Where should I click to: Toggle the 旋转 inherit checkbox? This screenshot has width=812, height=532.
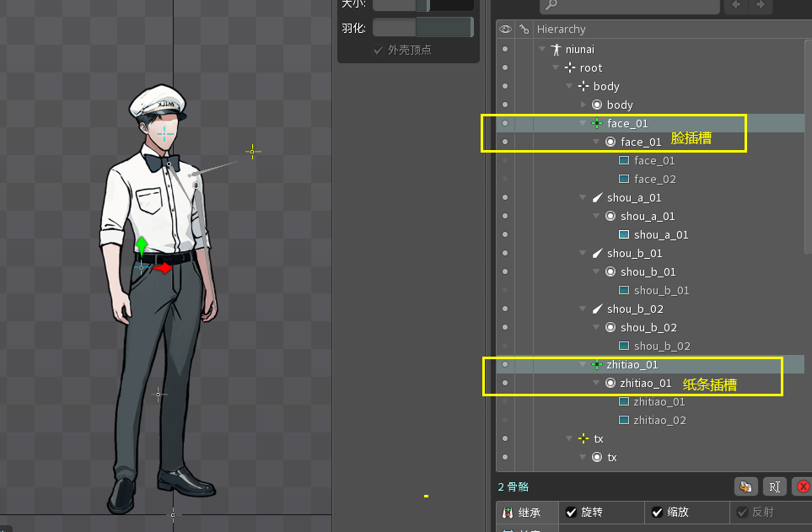572,513
